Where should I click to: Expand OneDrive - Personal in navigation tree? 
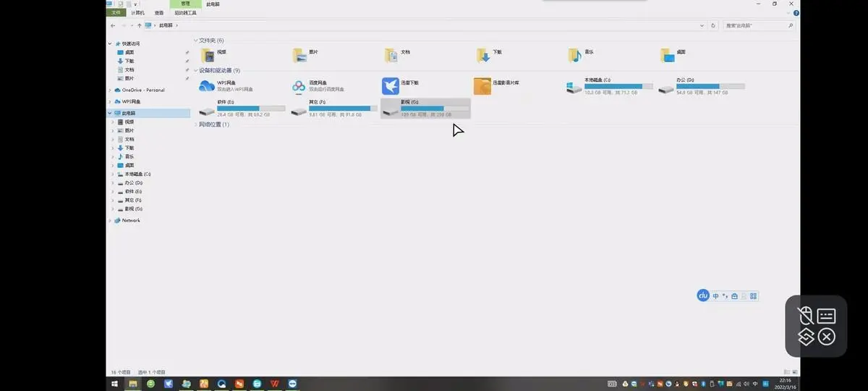111,91
